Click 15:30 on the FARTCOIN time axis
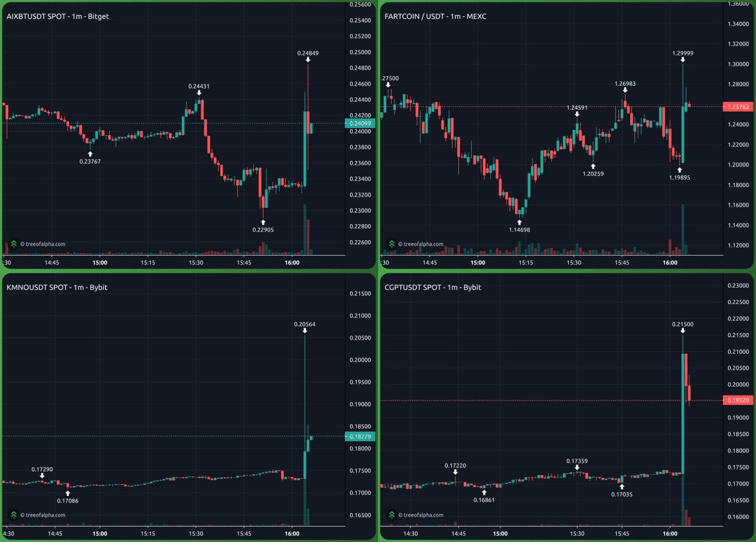This screenshot has width=756, height=542. coord(573,263)
